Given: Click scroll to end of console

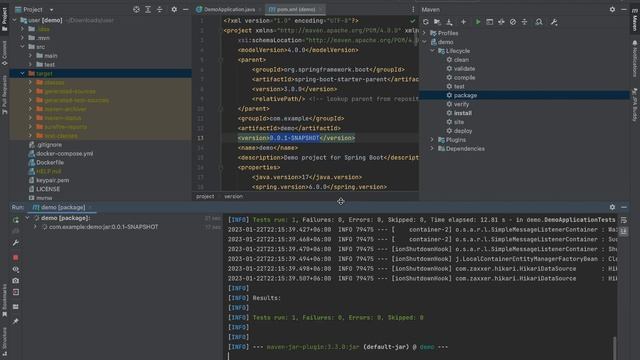Looking at the screenshot, I should [624, 231].
